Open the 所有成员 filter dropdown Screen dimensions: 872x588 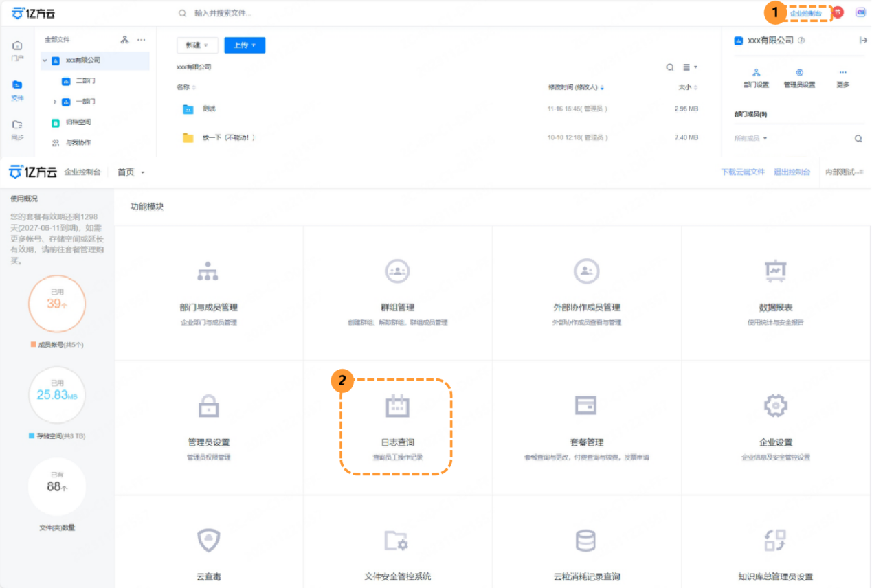[x=750, y=139]
